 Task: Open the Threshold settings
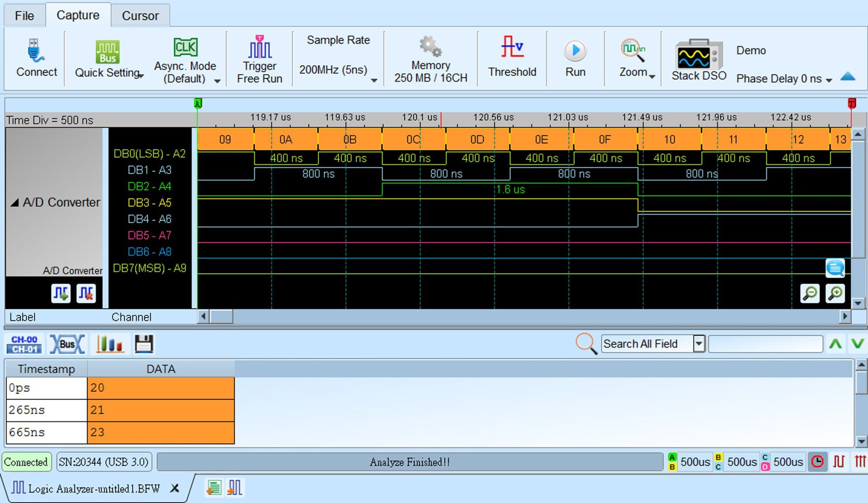coord(512,58)
